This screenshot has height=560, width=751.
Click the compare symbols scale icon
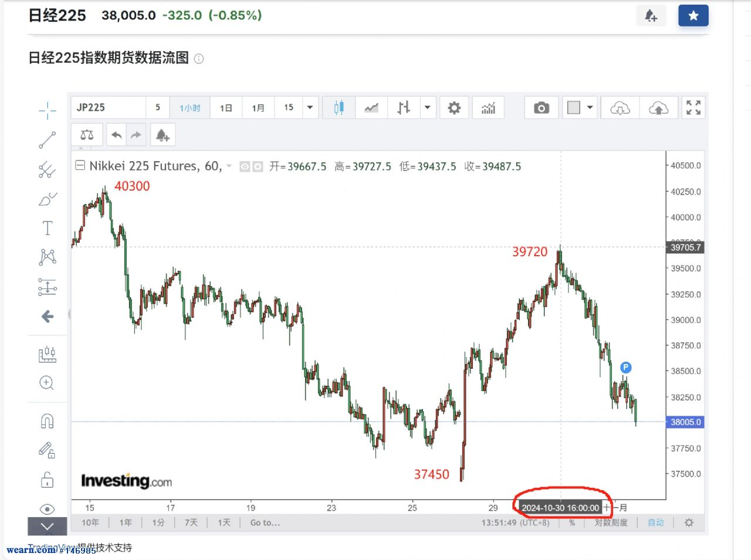click(87, 135)
